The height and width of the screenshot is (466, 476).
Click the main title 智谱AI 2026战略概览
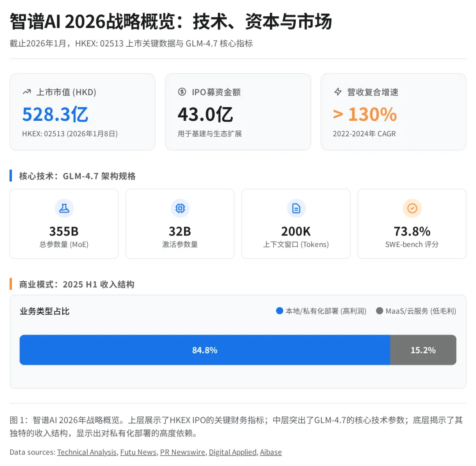171,21
